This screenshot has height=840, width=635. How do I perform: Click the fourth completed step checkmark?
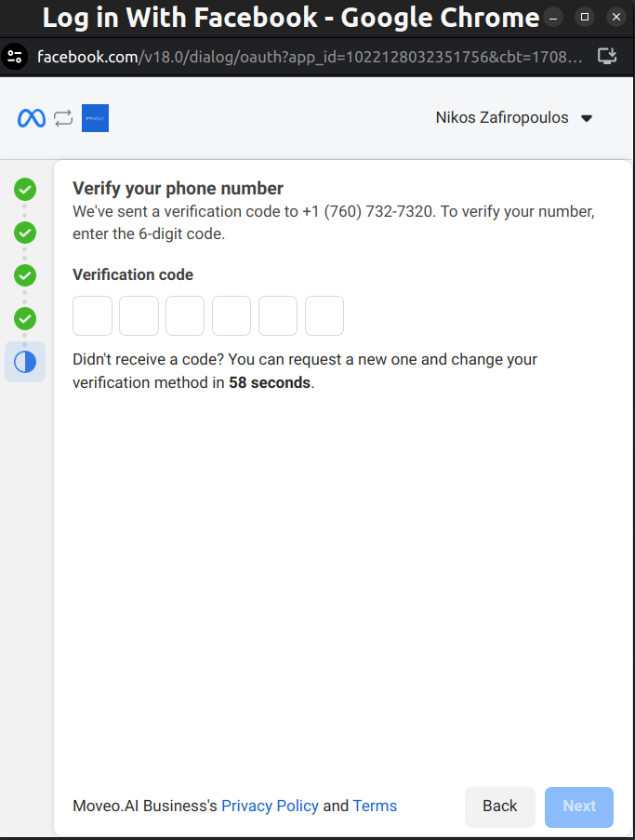(25, 318)
